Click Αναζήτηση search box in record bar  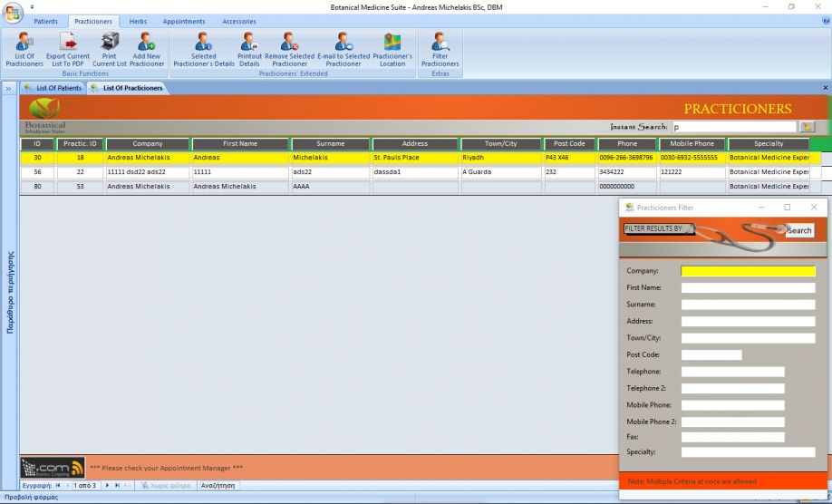218,486
